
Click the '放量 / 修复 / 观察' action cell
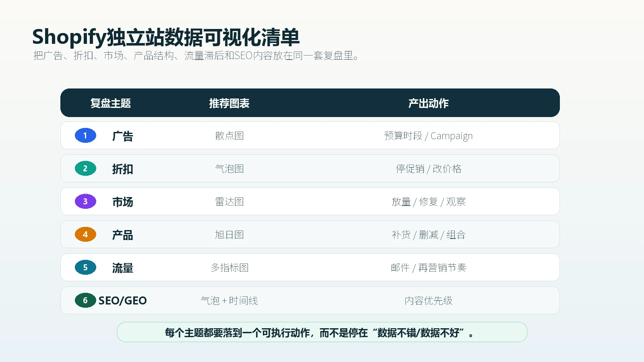point(429,202)
